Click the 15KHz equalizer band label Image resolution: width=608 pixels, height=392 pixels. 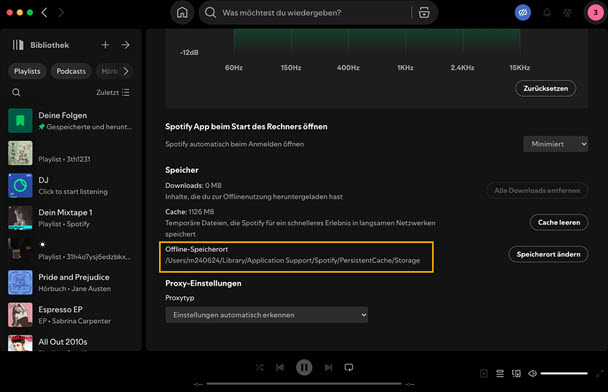[x=520, y=68]
